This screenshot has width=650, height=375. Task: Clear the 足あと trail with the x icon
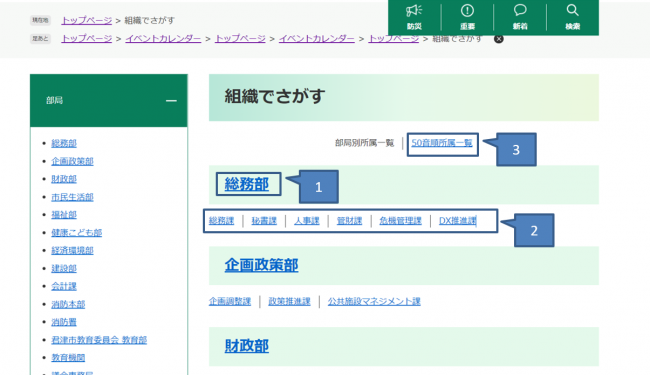499,39
